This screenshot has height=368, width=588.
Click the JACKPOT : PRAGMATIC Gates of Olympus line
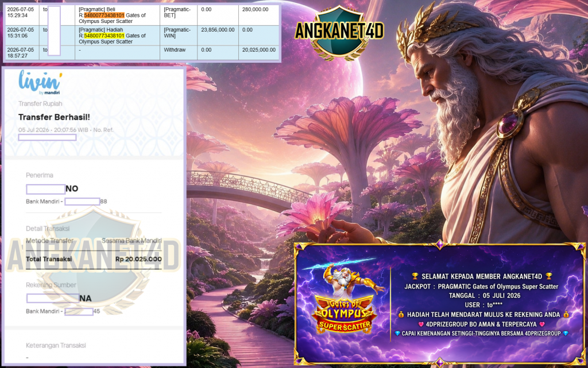(x=482, y=286)
